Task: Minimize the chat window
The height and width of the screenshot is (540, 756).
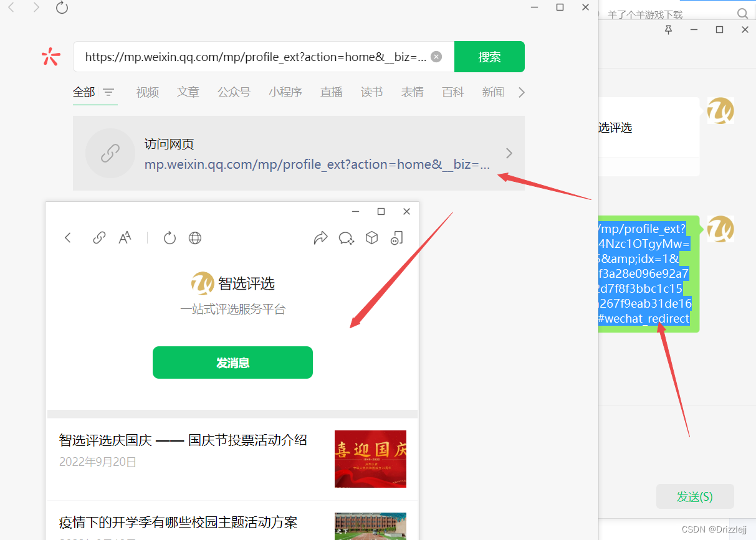Action: tap(694, 29)
